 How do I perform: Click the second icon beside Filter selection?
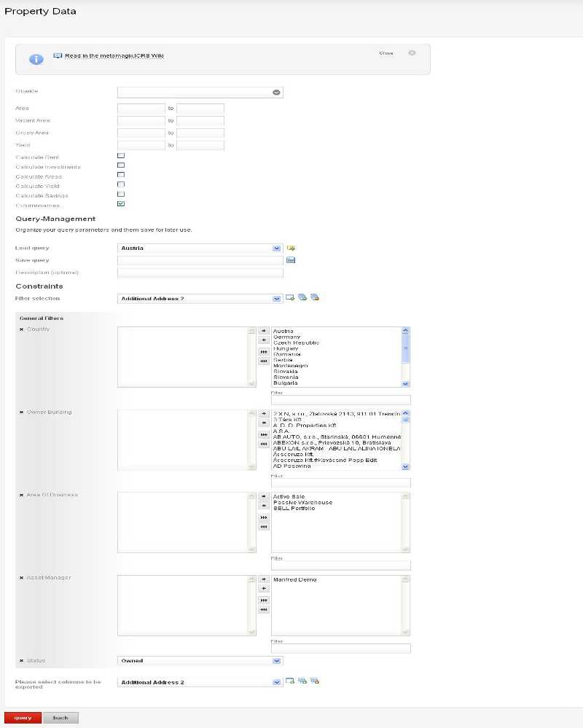click(x=302, y=297)
